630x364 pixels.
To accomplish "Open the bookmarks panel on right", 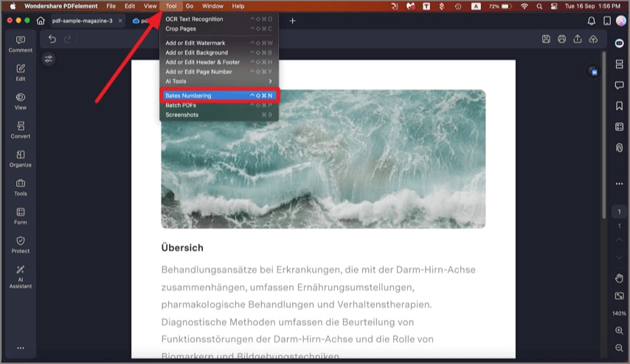I will tap(619, 106).
